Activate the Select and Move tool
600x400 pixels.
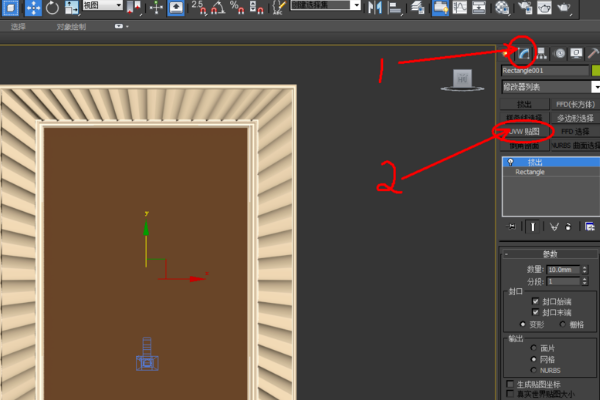point(33,7)
